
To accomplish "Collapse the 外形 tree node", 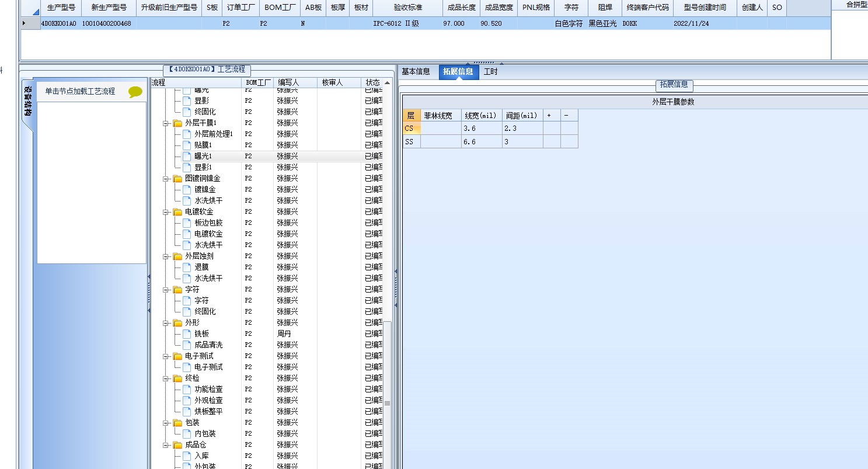I will tap(166, 323).
